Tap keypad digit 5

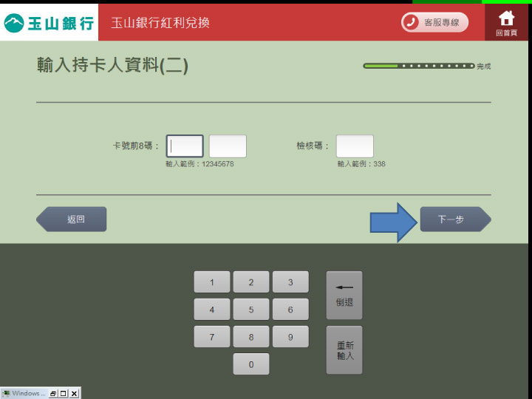pyautogui.click(x=251, y=310)
